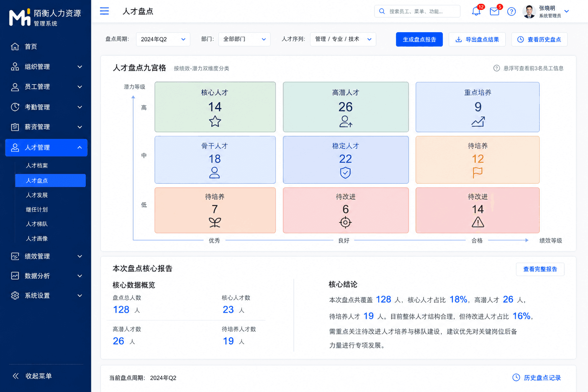Click the 稳定人才 shield icon
The height and width of the screenshot is (392, 588).
point(345,173)
